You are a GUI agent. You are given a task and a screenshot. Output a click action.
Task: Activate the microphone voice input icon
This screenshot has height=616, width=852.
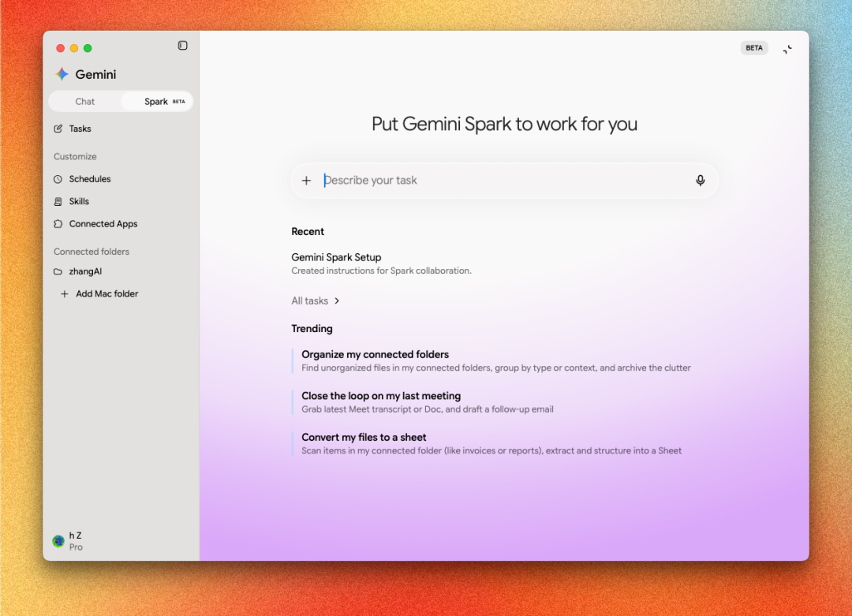click(x=701, y=181)
